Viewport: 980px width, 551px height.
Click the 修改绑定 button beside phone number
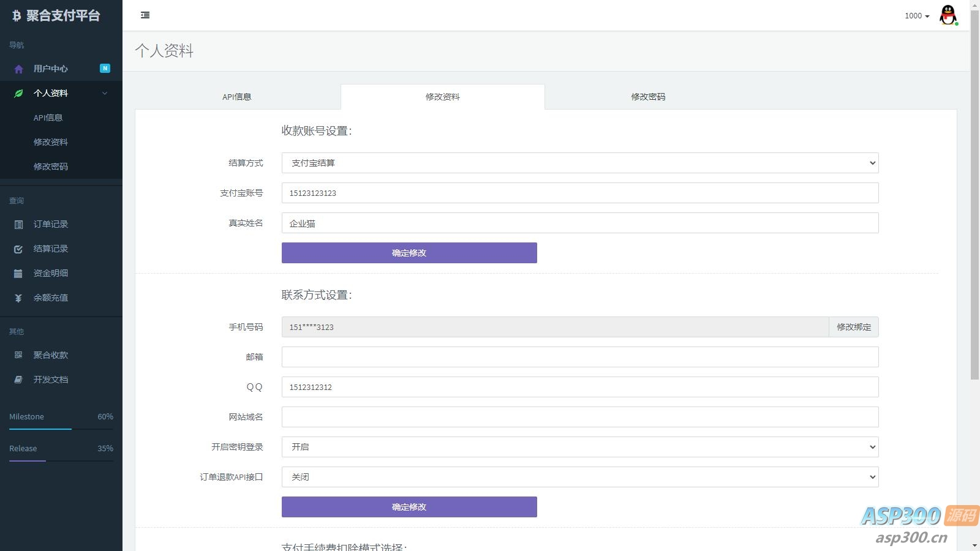[853, 327]
